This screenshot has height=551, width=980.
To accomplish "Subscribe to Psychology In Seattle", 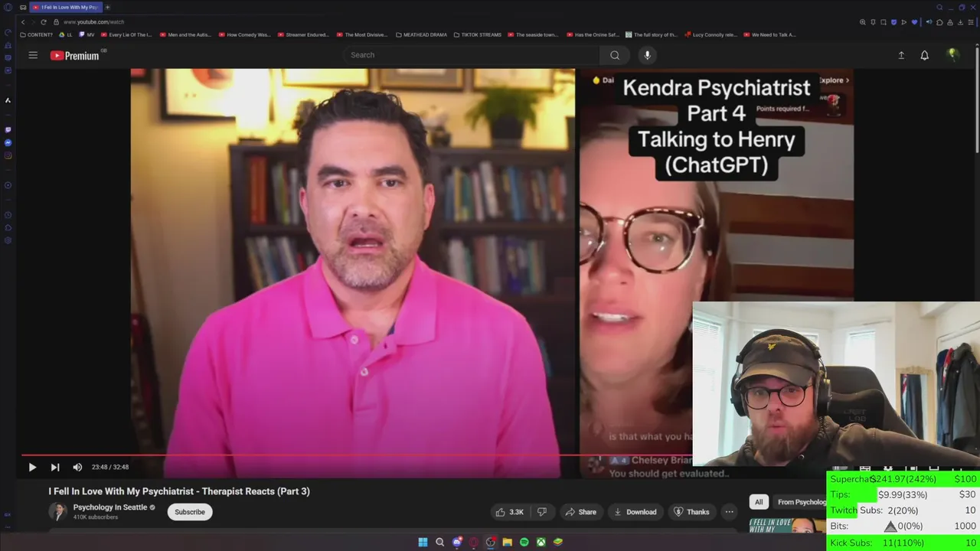I will click(190, 512).
